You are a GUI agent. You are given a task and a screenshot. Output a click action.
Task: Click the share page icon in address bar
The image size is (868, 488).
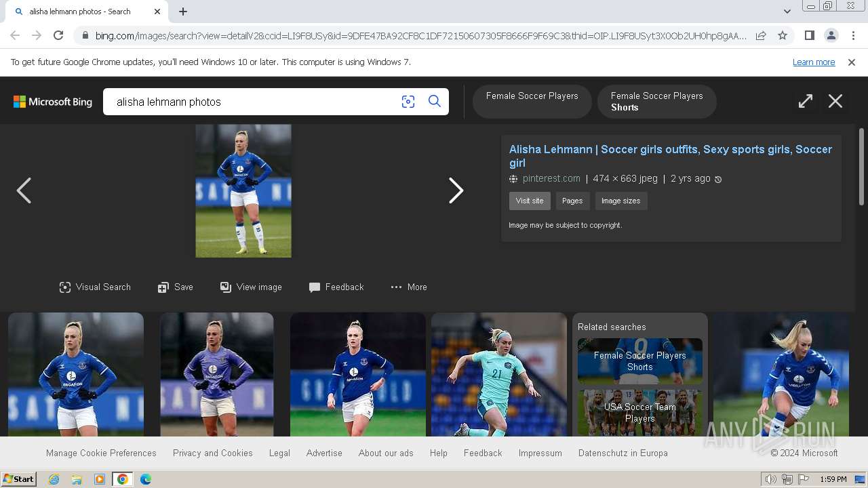(x=761, y=35)
